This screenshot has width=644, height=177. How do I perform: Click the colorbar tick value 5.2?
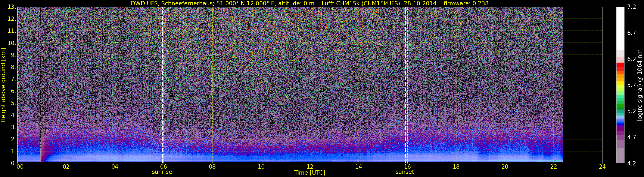pyautogui.click(x=632, y=111)
